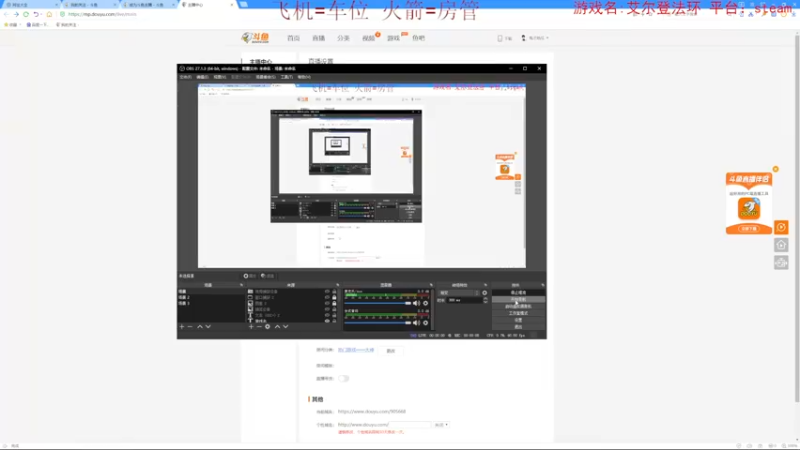Open OBS 视图(V) menu
800x450 pixels.
pos(220,77)
